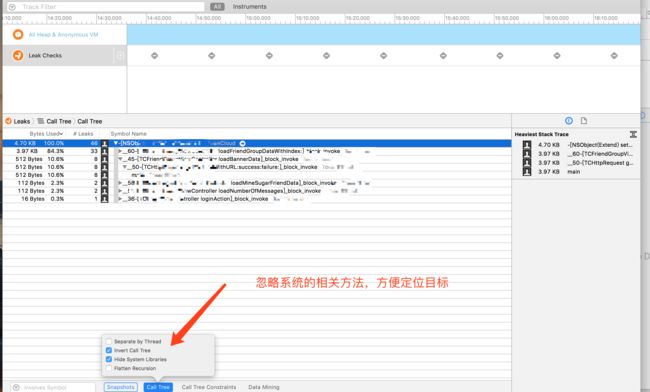Click person icon in the loginAction row

pos(104,199)
